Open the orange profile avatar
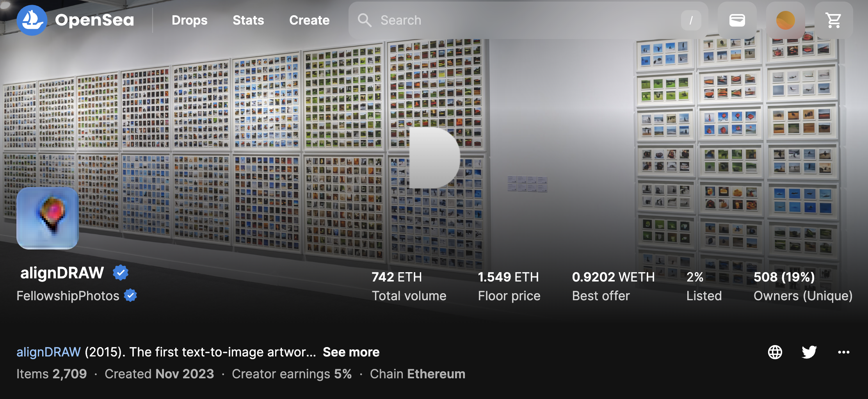 tap(785, 20)
